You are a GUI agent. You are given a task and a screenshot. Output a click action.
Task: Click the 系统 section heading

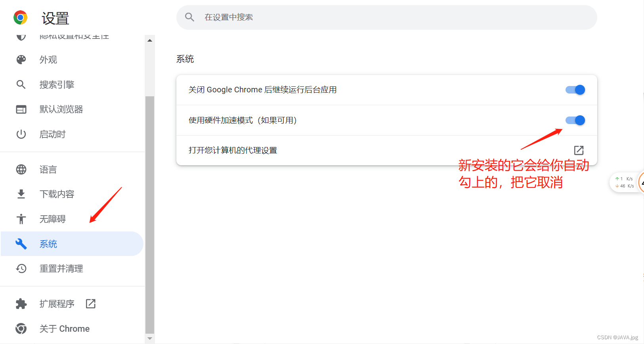point(185,59)
